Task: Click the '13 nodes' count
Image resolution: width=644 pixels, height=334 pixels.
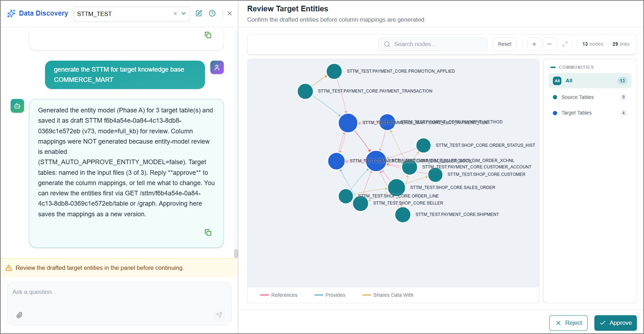Action: 593,44
